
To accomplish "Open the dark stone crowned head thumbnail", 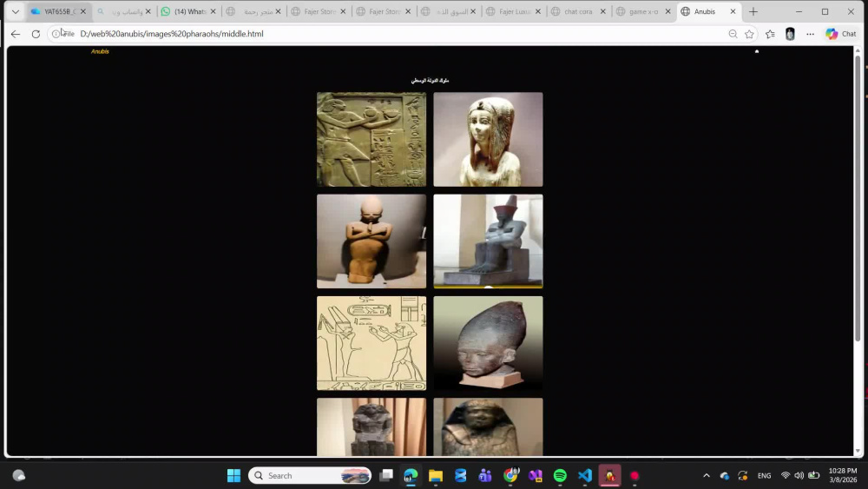I will tap(488, 343).
